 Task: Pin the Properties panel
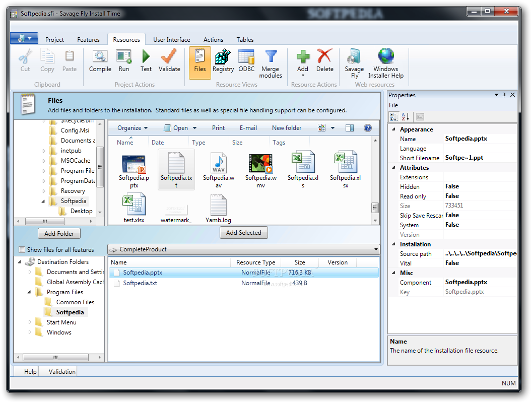click(x=504, y=95)
